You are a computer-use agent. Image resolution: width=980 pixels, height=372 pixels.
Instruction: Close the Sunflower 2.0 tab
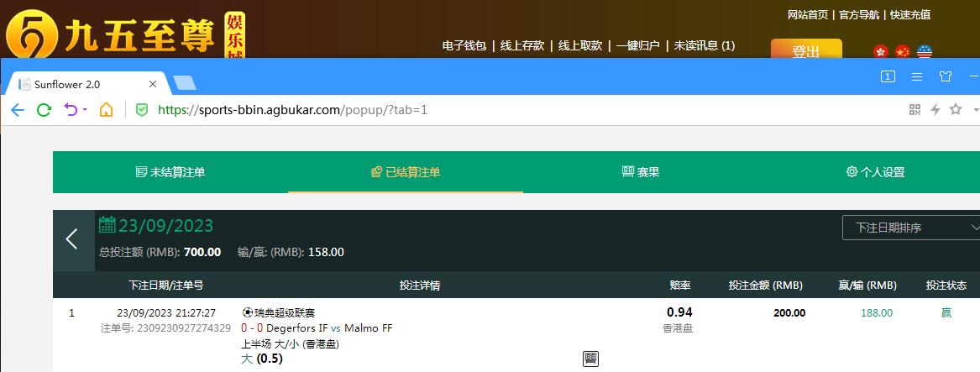click(153, 84)
